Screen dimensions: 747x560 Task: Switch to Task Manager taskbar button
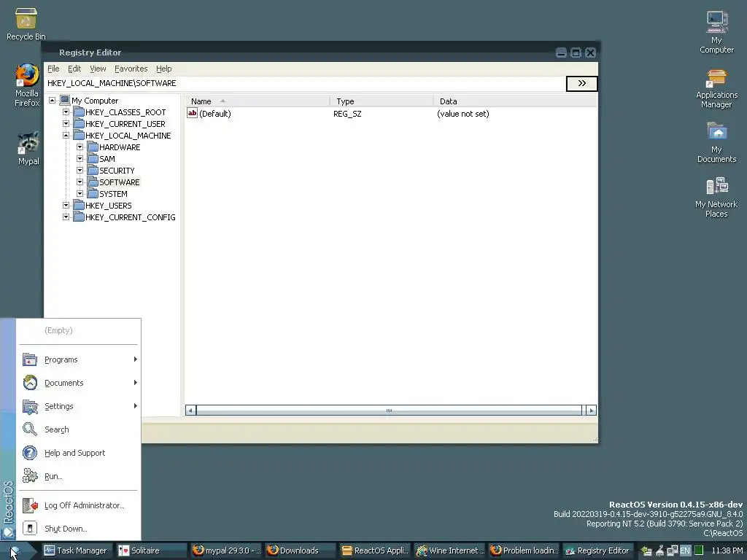[x=76, y=551]
